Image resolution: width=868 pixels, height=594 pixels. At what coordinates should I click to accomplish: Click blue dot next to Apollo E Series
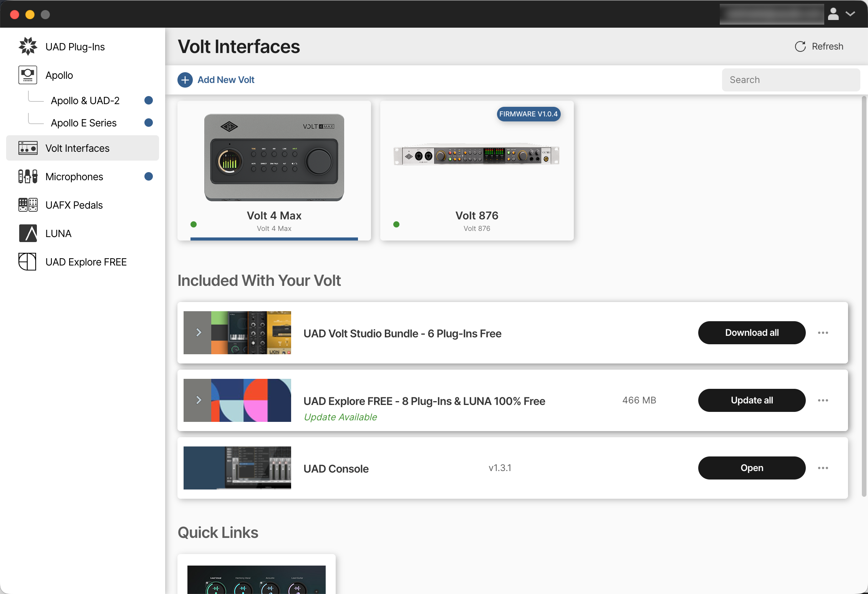tap(149, 123)
